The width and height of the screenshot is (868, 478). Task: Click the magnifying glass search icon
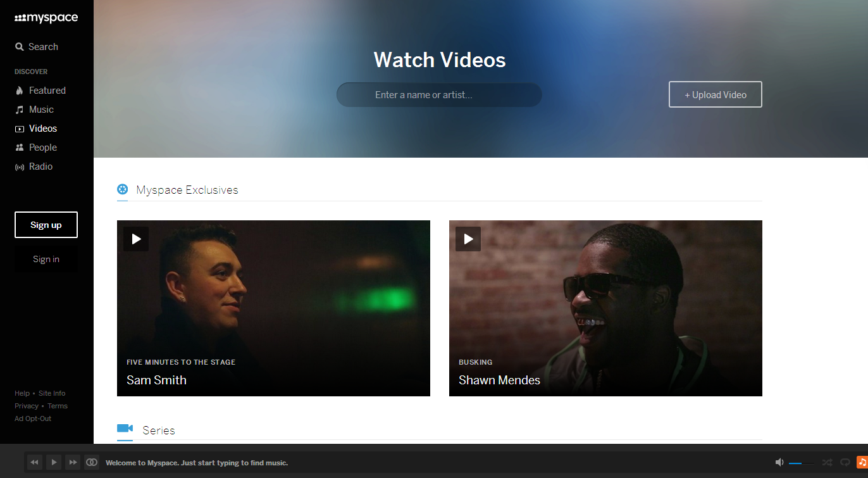click(20, 47)
